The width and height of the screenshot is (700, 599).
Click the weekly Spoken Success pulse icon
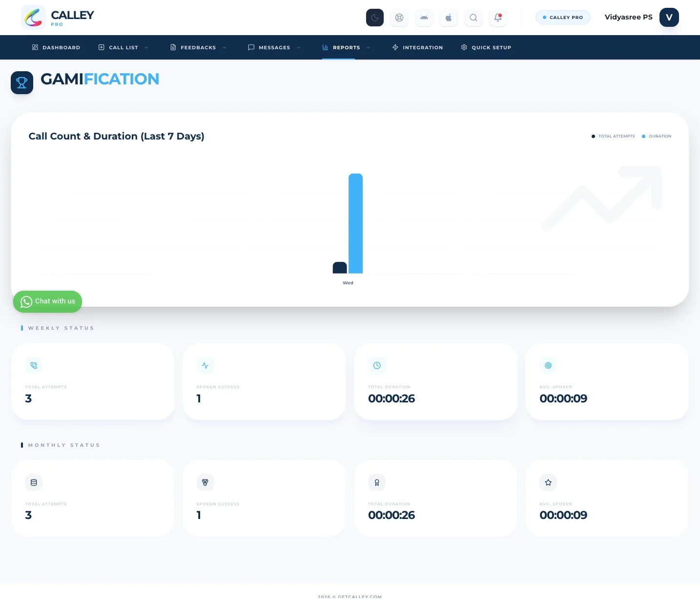click(205, 365)
